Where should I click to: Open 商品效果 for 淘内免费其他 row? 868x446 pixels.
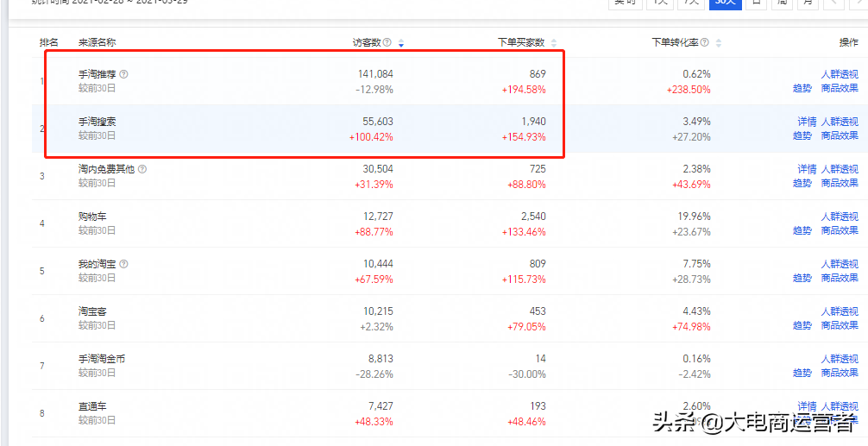click(x=840, y=183)
